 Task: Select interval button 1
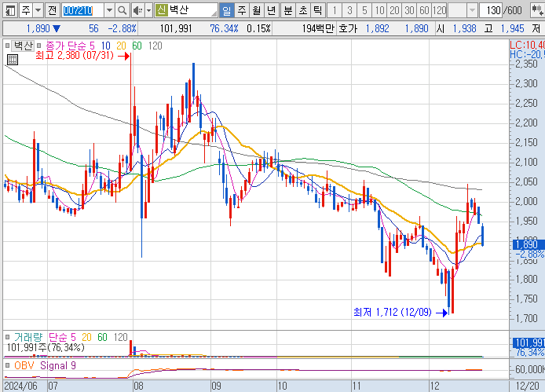click(x=335, y=11)
